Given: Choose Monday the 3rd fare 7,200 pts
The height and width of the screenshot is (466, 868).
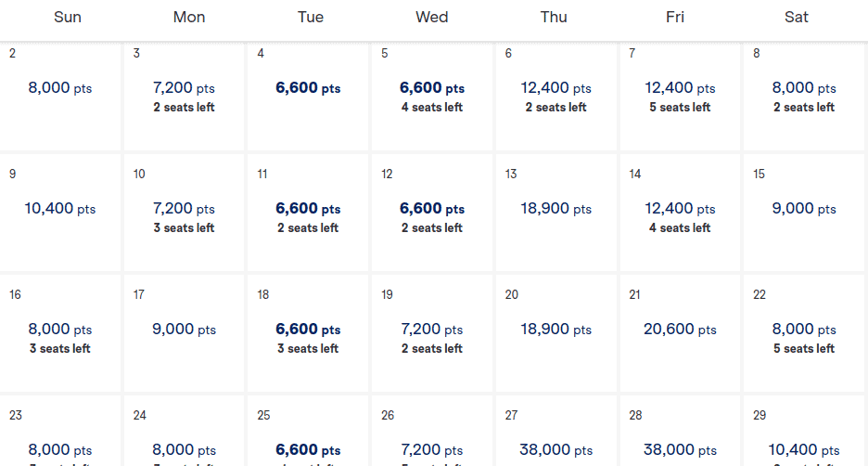Looking at the screenshot, I should click(x=184, y=96).
